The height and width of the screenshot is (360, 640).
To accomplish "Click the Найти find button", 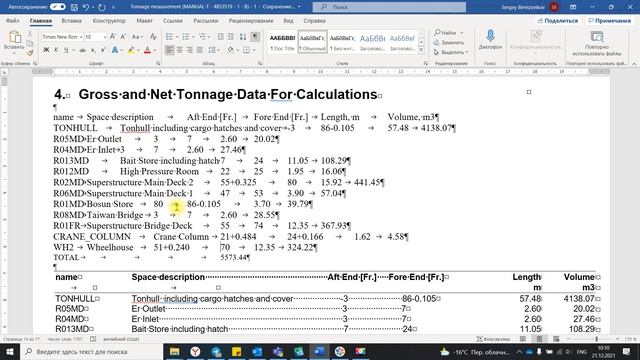I will (x=445, y=33).
